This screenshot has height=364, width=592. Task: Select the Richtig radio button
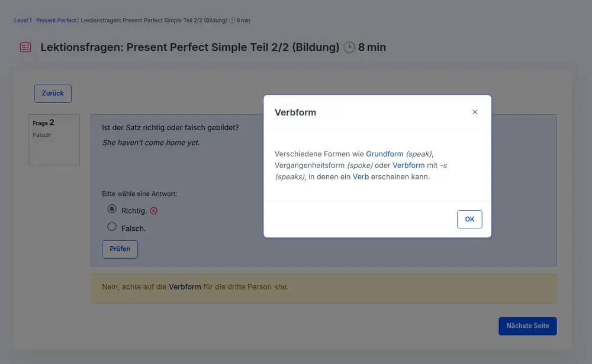(x=112, y=209)
